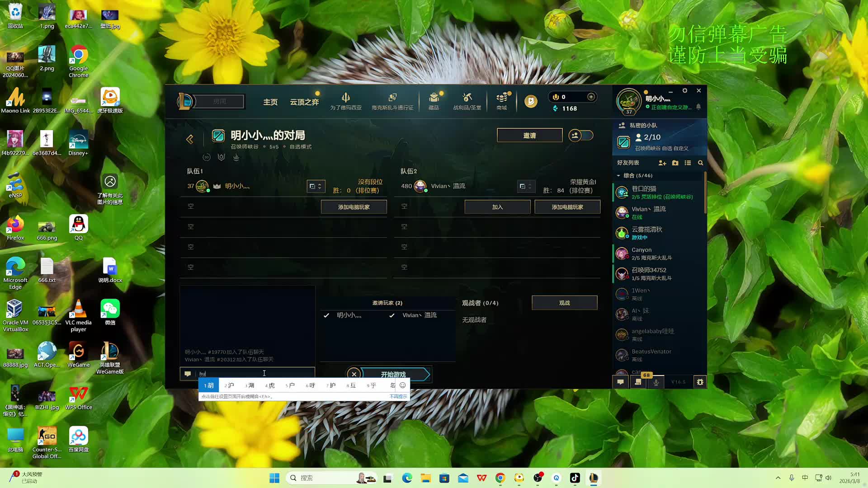Open the 云顶之弈 tab
The height and width of the screenshot is (488, 868).
(x=304, y=102)
